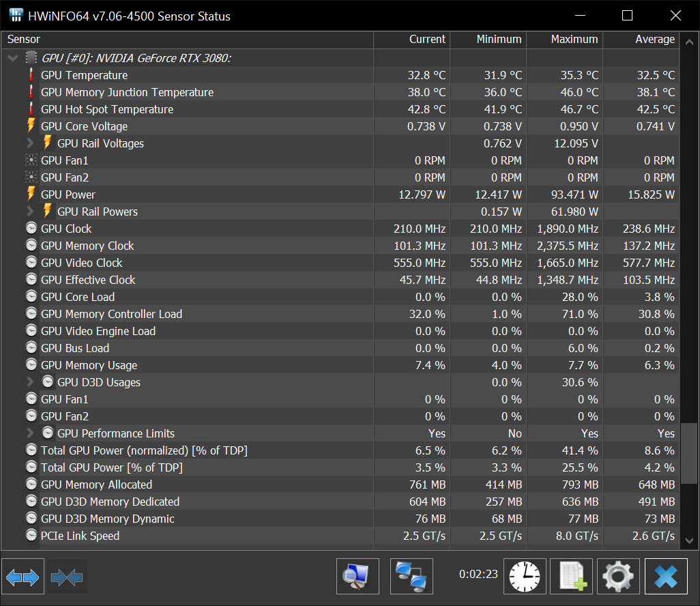Select the GPU Memory Usage row label
Viewport: 700px width, 606px height.
coord(89,365)
